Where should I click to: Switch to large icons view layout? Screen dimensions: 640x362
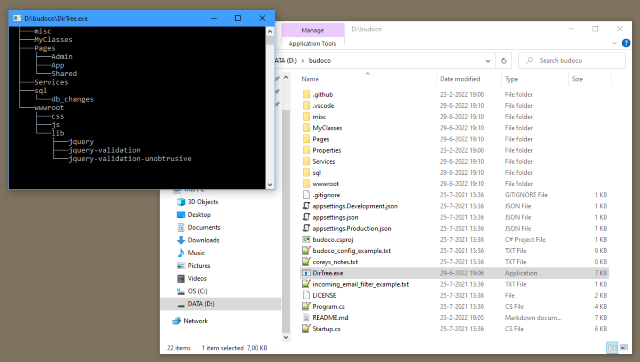(x=624, y=347)
